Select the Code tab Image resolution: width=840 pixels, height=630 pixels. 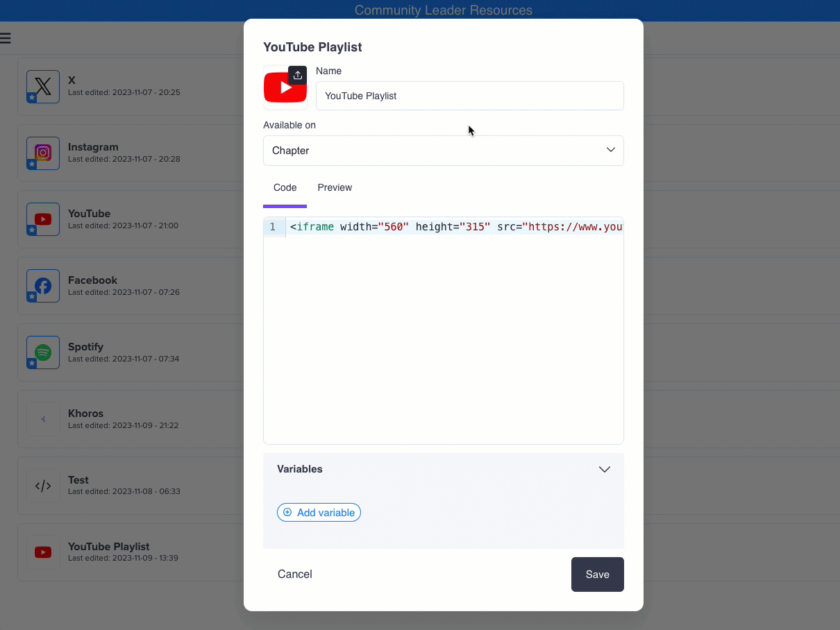tap(285, 188)
